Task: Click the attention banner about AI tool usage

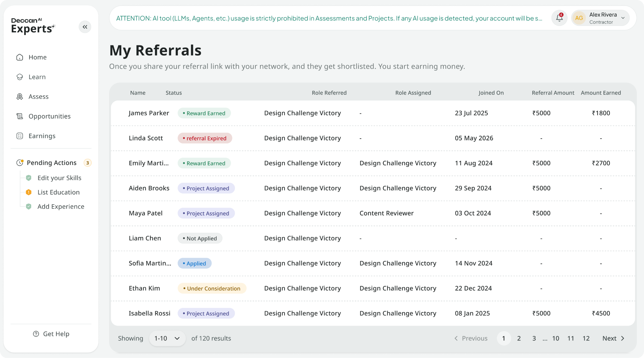Action: [329, 18]
